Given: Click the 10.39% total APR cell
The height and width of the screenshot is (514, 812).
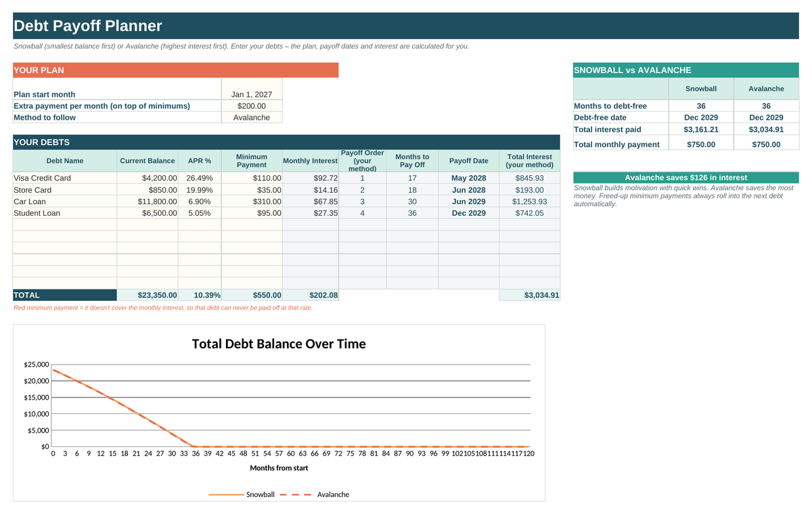Looking at the screenshot, I should point(200,295).
